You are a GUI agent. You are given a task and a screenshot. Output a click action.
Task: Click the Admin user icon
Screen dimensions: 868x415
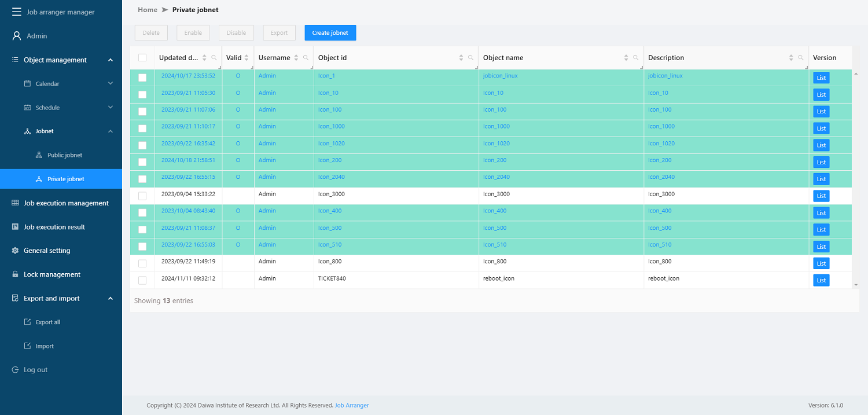point(17,36)
